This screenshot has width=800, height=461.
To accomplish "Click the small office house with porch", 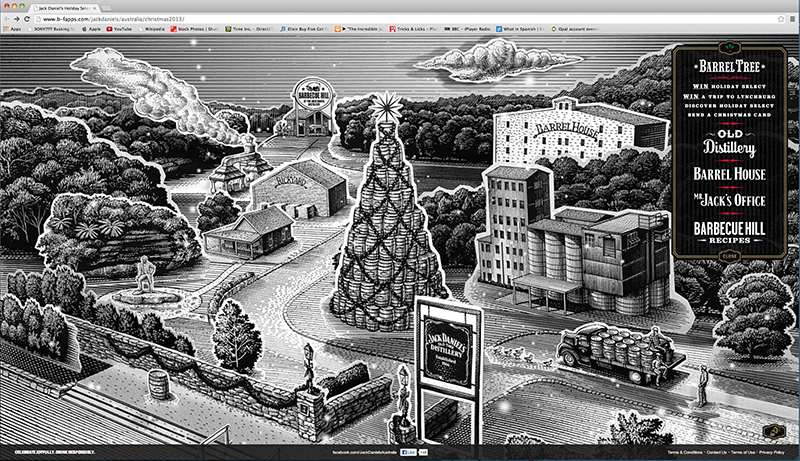I will [250, 232].
